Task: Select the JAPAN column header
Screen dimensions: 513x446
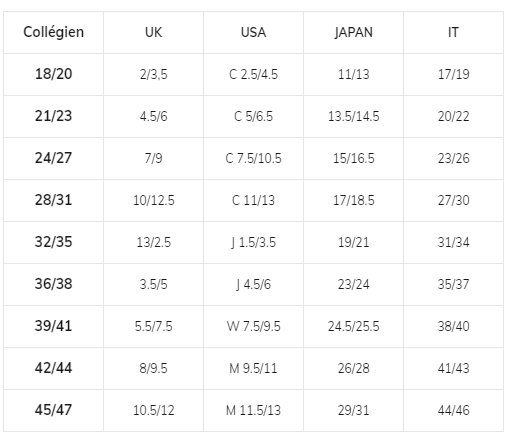Action: pos(353,32)
